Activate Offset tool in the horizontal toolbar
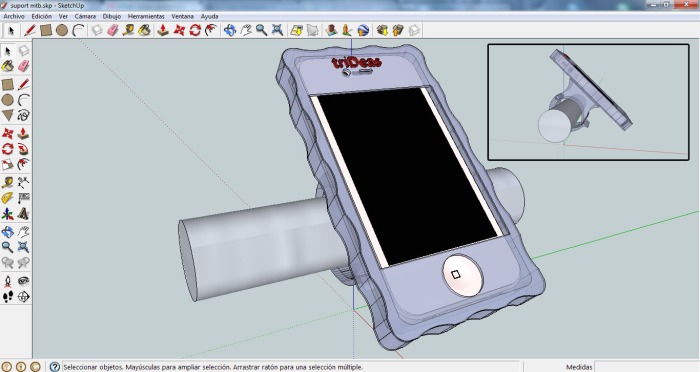The width and height of the screenshot is (700, 372). tap(211, 30)
